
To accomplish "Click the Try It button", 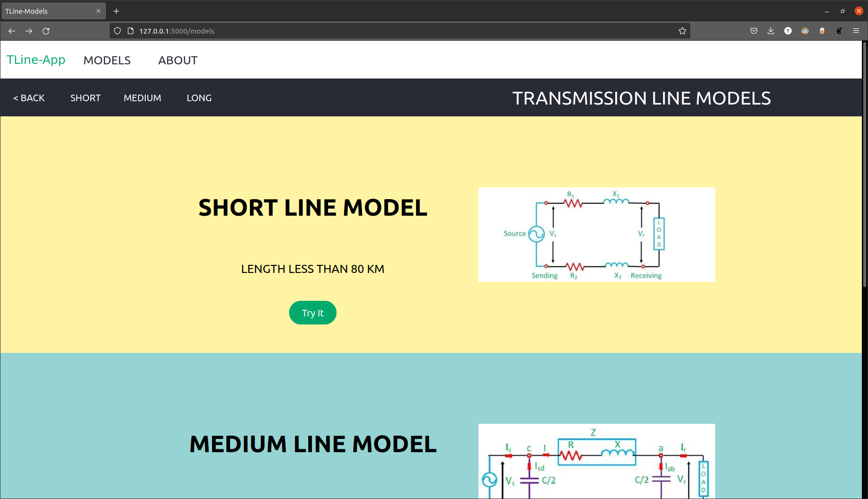I will [x=313, y=313].
